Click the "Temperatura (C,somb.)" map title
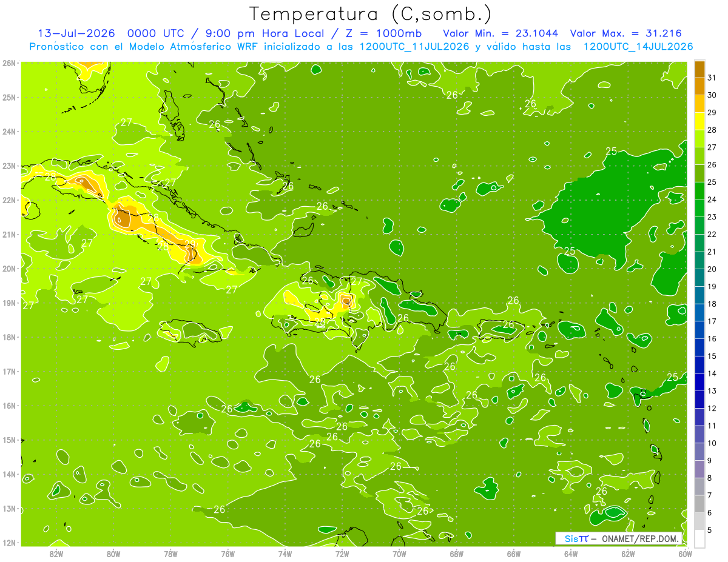 tap(371, 14)
